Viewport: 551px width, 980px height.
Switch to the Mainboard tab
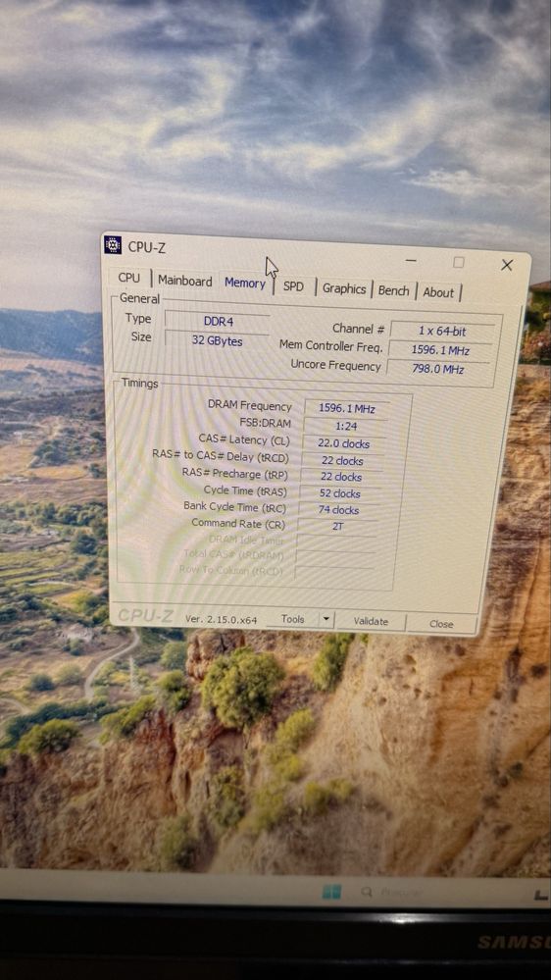click(x=185, y=282)
